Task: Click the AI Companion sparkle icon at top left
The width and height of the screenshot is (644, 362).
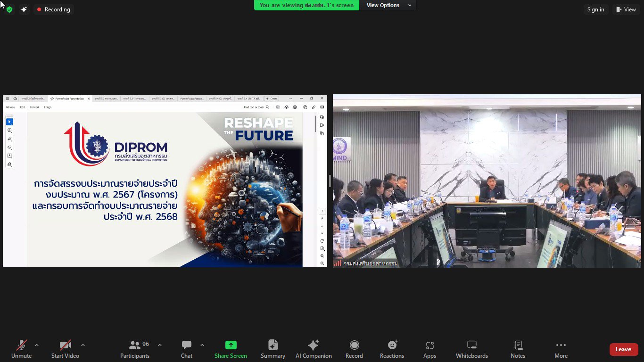Action: pos(24,9)
